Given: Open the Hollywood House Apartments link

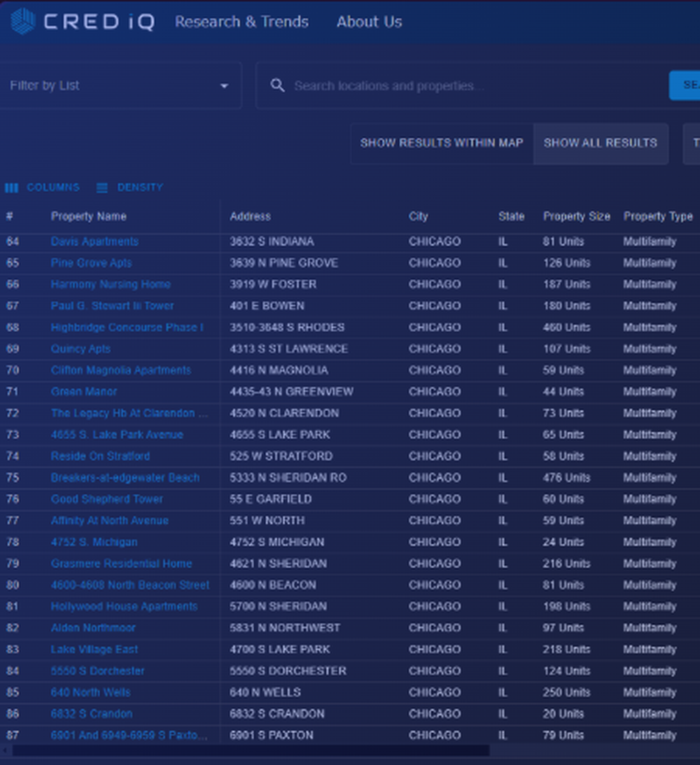Looking at the screenshot, I should (124, 606).
